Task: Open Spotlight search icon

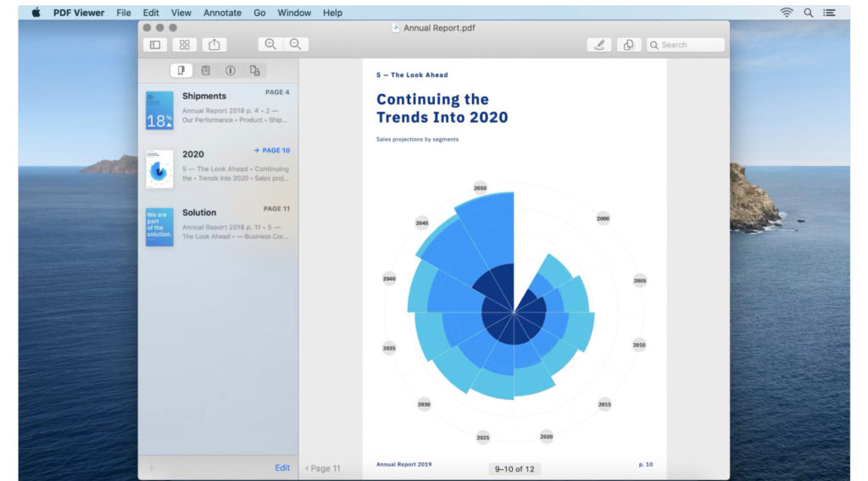Action: (x=808, y=12)
